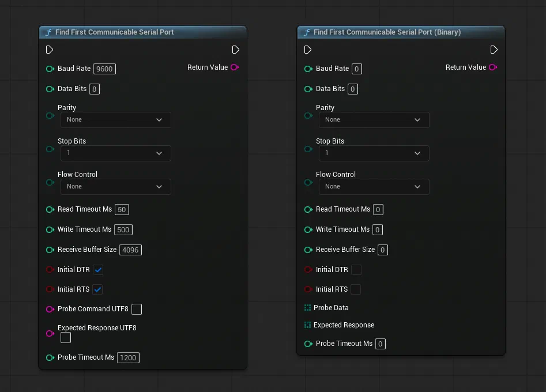Click Probe Data array pin
The height and width of the screenshot is (392, 546).
(307, 307)
